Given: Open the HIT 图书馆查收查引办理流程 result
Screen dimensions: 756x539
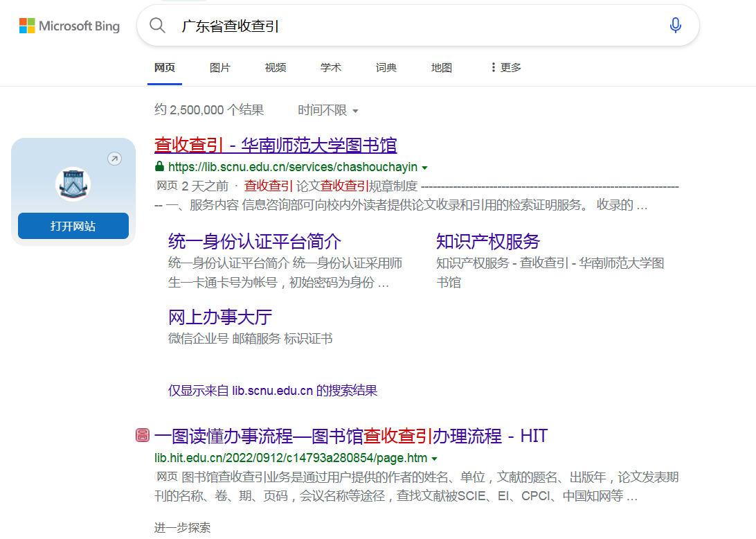Looking at the screenshot, I should tap(350, 436).
